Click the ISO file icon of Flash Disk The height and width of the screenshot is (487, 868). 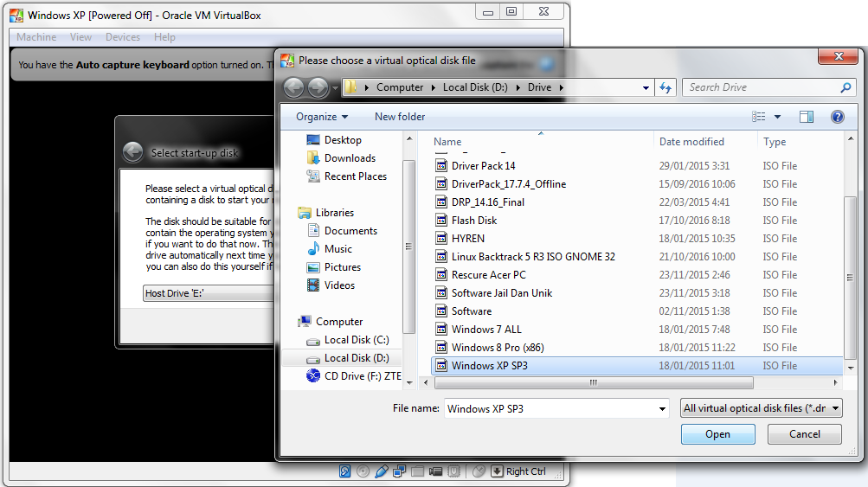point(441,221)
